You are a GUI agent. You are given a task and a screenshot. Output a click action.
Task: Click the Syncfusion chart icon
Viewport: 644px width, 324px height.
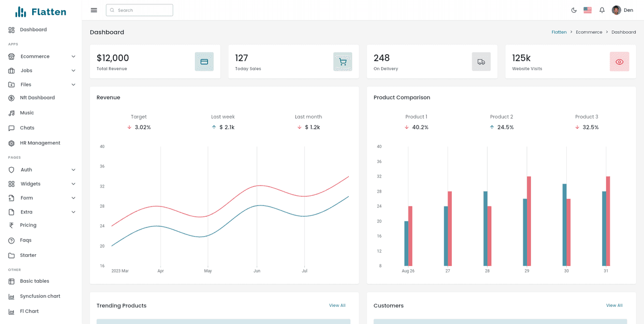point(12,296)
